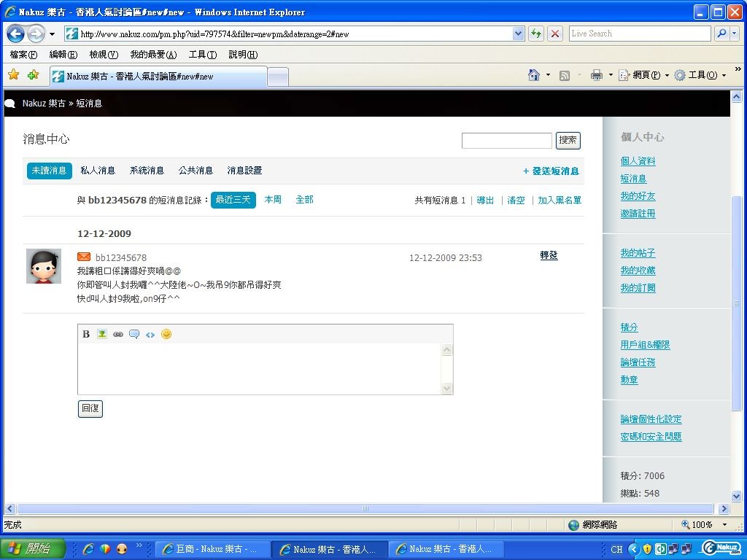The width and height of the screenshot is (747, 560).
Task: Click the message search input field
Action: pos(506,141)
